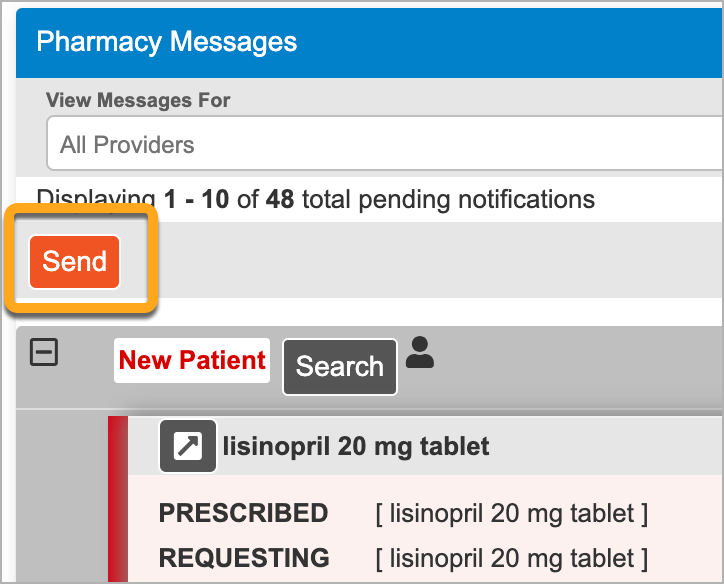Click the person silhouette icon
This screenshot has width=724, height=584.
(420, 352)
